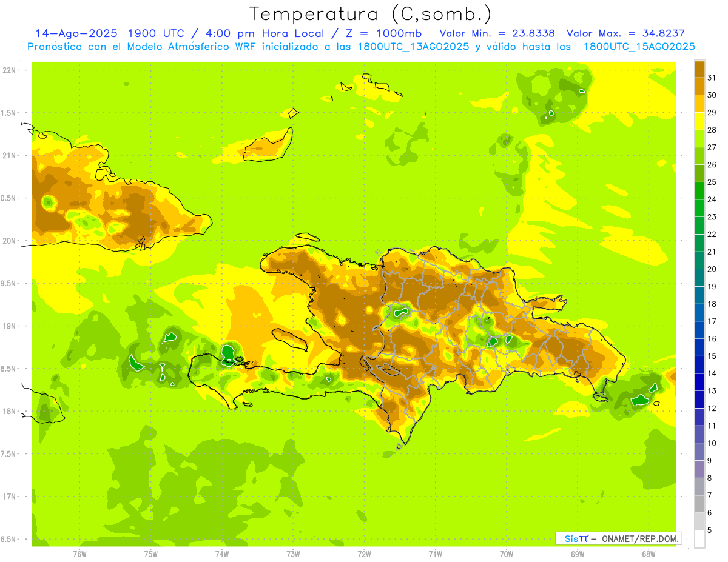Click the colorbar value '28'
The width and height of the screenshot is (728, 562).
[712, 130]
